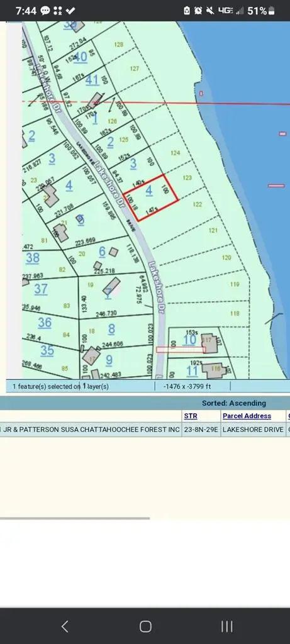The height and width of the screenshot is (644, 290).
Task: Select parcel 10 on the map
Action: click(x=190, y=339)
